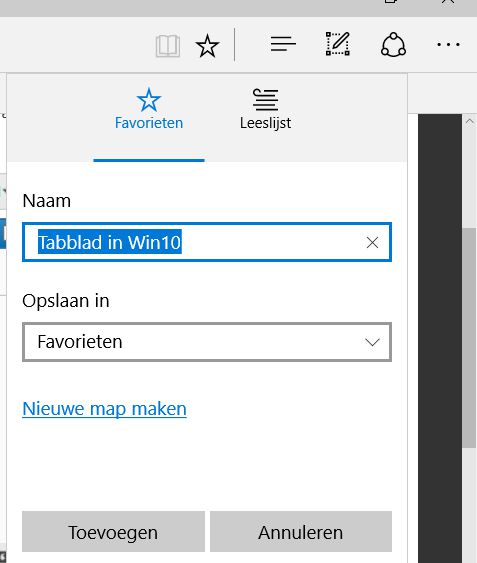This screenshot has height=563, width=477.
Task: Open Reading view book icon
Action: (168, 46)
